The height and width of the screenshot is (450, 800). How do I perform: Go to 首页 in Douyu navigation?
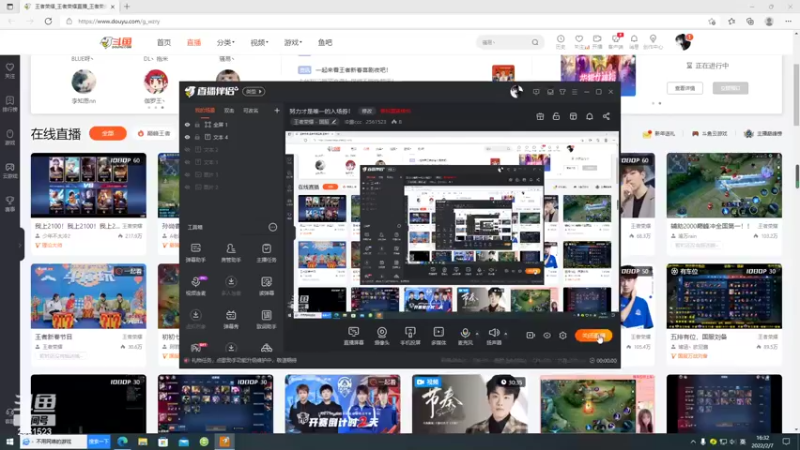click(164, 42)
